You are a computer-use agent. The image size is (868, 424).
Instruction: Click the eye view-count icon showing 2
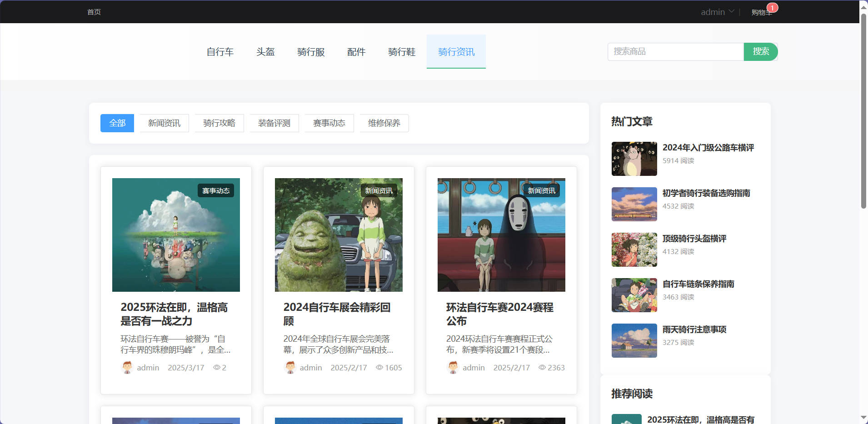[217, 367]
